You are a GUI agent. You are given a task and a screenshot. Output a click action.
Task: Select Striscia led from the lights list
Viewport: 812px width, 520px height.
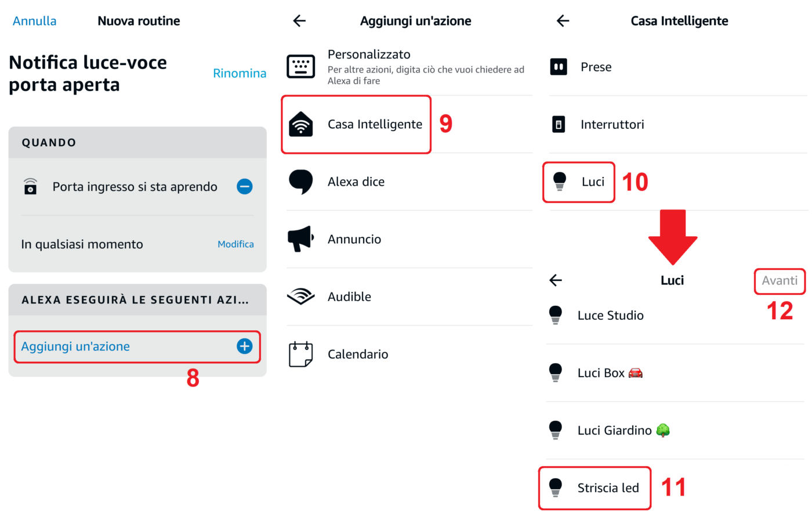(607, 488)
